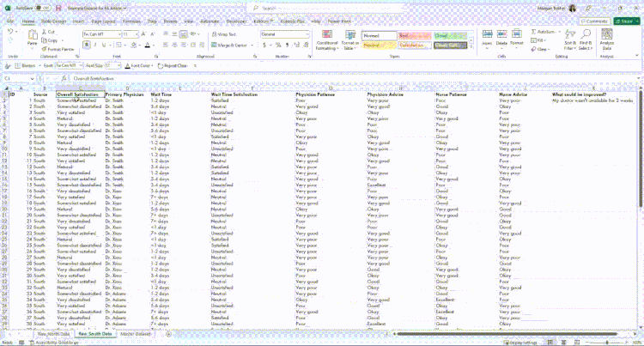Image resolution: width=644 pixels, height=346 pixels.
Task: Toggle Align Right button
Action: [184, 46]
